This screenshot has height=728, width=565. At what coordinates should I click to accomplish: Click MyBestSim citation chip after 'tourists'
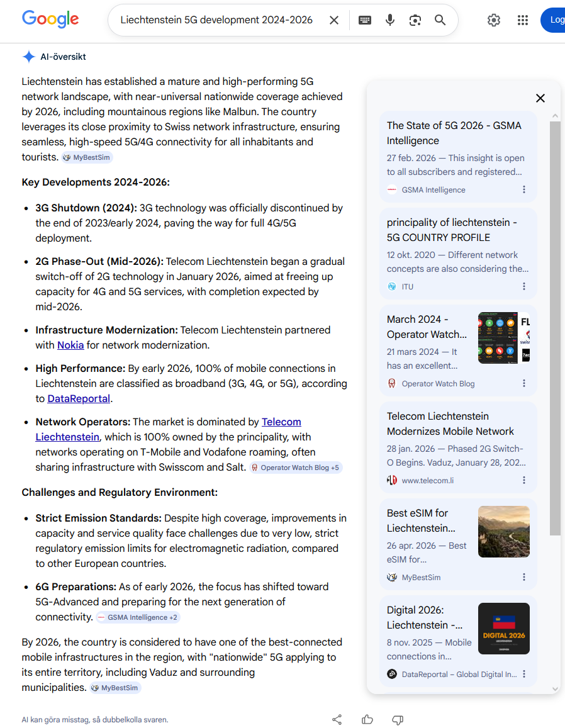click(87, 157)
